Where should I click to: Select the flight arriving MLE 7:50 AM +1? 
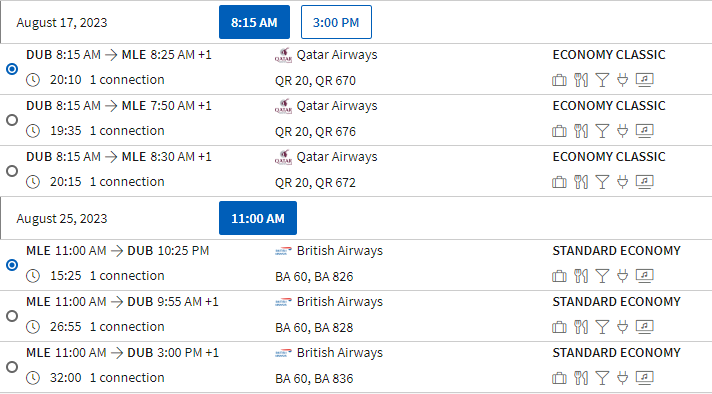pos(12,120)
